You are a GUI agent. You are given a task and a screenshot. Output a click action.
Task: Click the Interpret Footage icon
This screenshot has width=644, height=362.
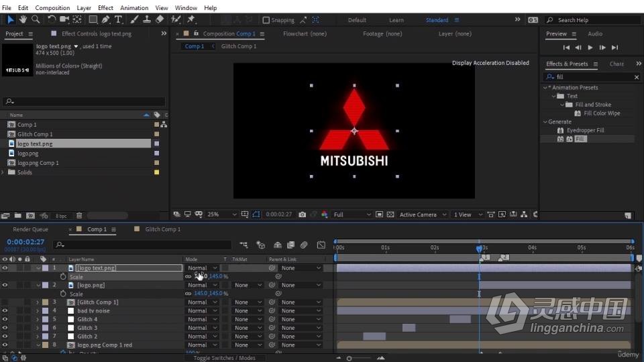tap(5, 215)
